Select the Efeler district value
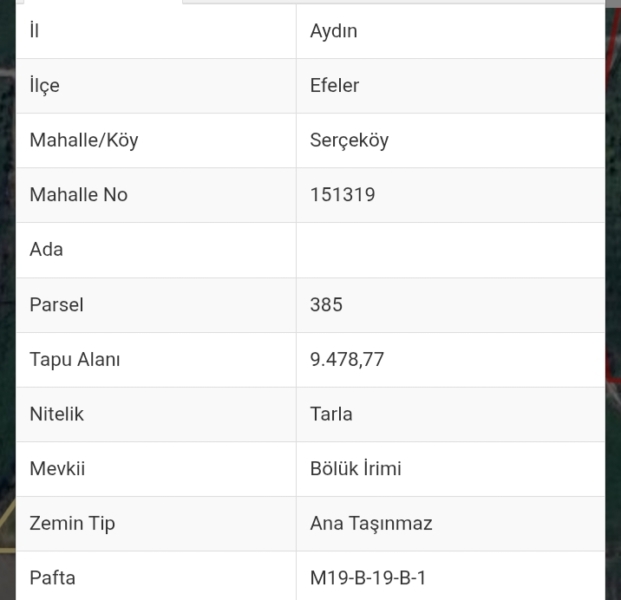The width and height of the screenshot is (621, 600). click(334, 86)
